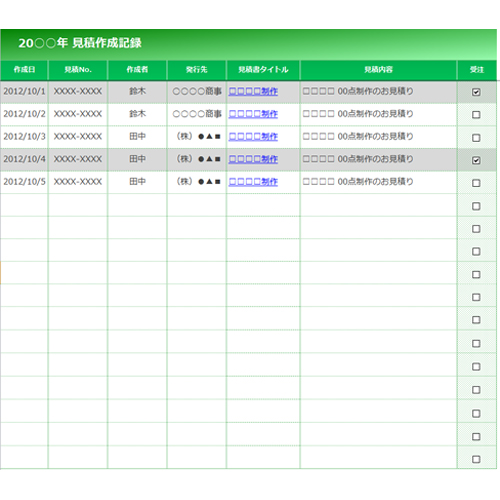Screen dimensions: 500x500
Task: Click the 見積作成記録 title banner
Action: click(248, 44)
